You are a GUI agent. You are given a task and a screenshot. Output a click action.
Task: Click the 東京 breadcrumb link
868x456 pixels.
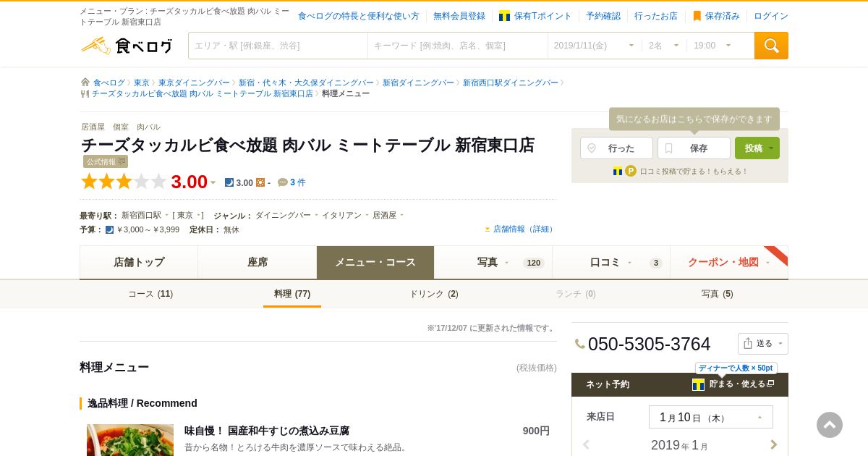142,83
